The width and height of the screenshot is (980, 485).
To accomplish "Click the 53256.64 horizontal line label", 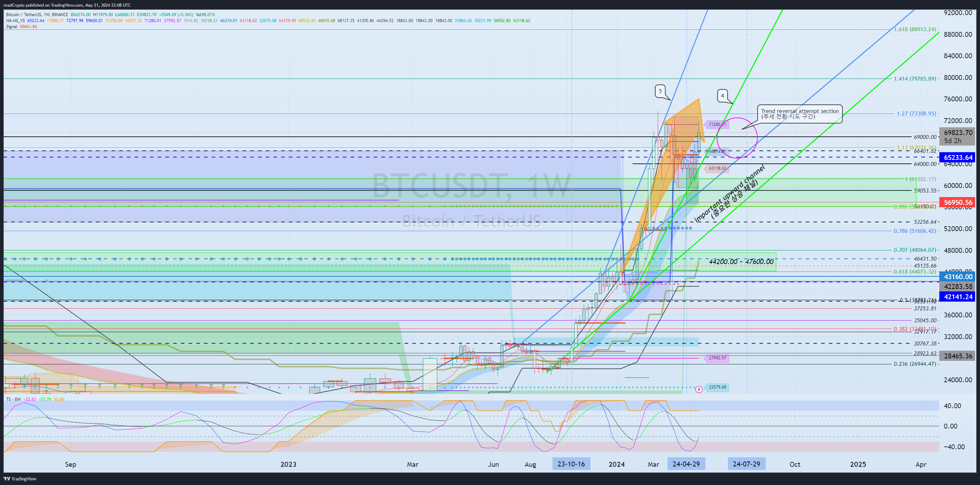I will tap(925, 222).
